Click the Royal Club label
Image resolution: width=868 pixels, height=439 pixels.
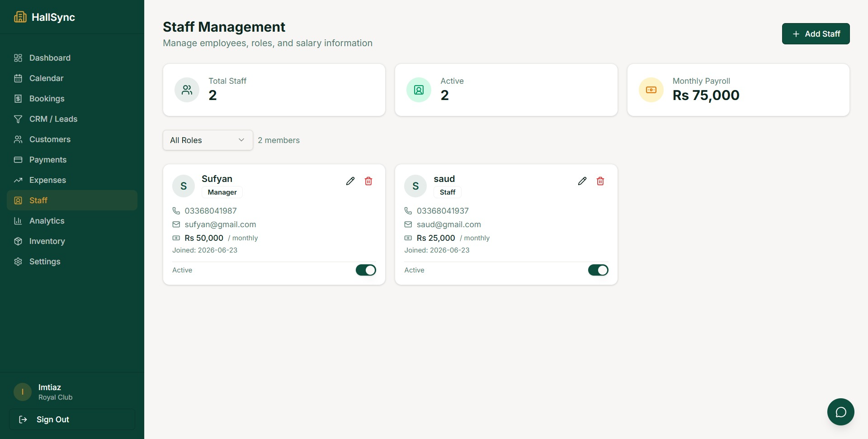click(55, 397)
